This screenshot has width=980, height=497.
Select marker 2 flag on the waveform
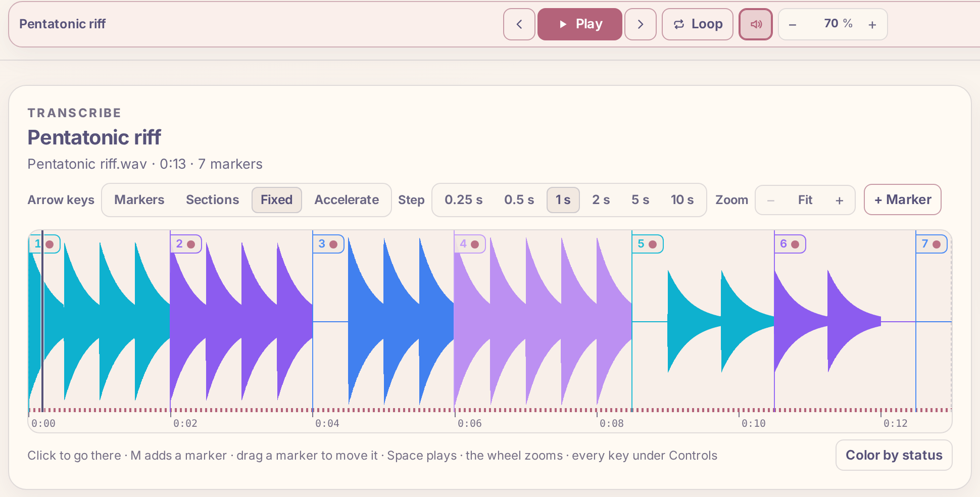[186, 244]
